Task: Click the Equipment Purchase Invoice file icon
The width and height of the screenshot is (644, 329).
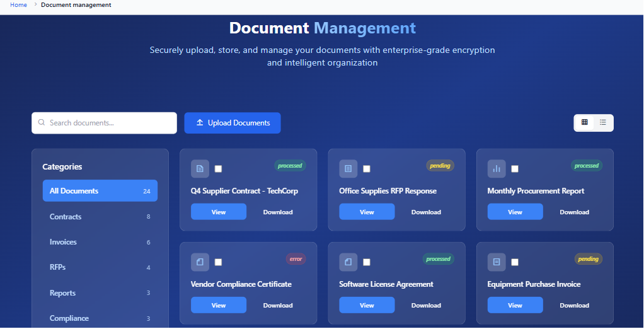Action: point(497,262)
